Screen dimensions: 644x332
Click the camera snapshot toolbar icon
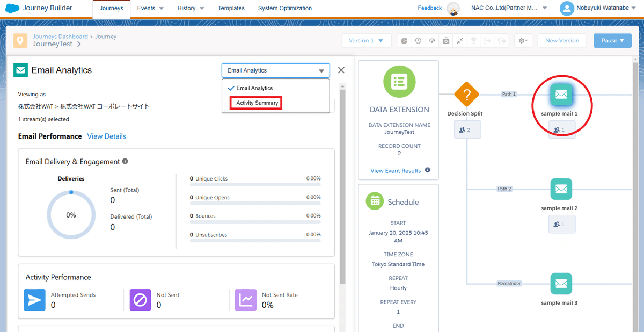[446, 41]
